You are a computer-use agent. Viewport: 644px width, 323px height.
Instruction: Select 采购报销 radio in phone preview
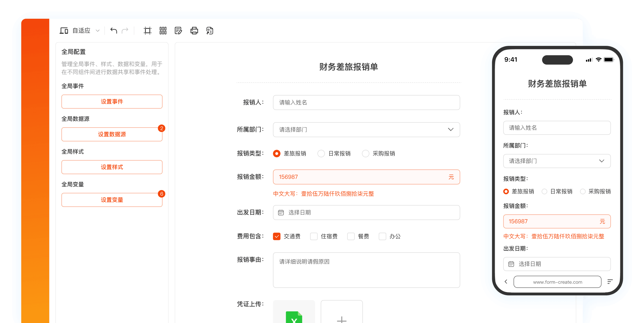click(582, 191)
